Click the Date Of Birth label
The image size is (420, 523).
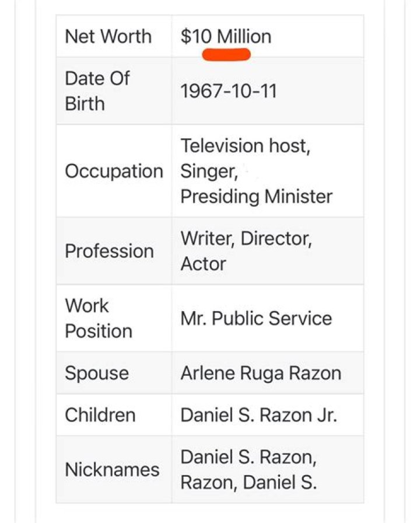click(x=97, y=90)
